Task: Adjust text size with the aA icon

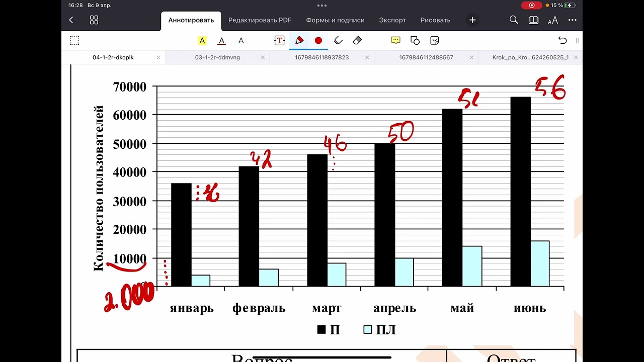Action: click(x=553, y=20)
